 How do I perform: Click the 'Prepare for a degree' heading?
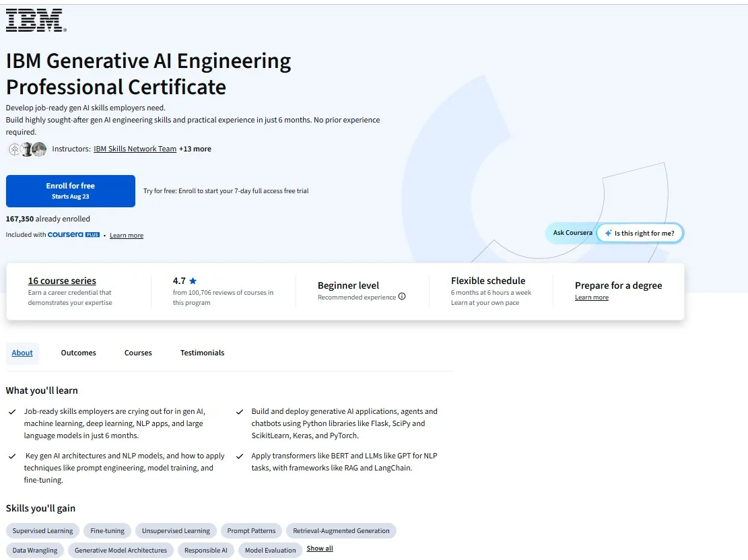(x=618, y=285)
